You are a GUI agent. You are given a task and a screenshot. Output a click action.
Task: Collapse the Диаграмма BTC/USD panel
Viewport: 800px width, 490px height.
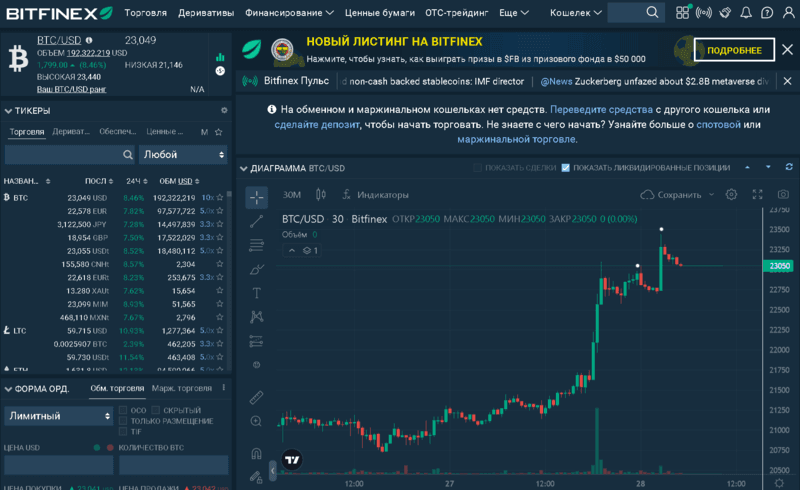(243, 168)
